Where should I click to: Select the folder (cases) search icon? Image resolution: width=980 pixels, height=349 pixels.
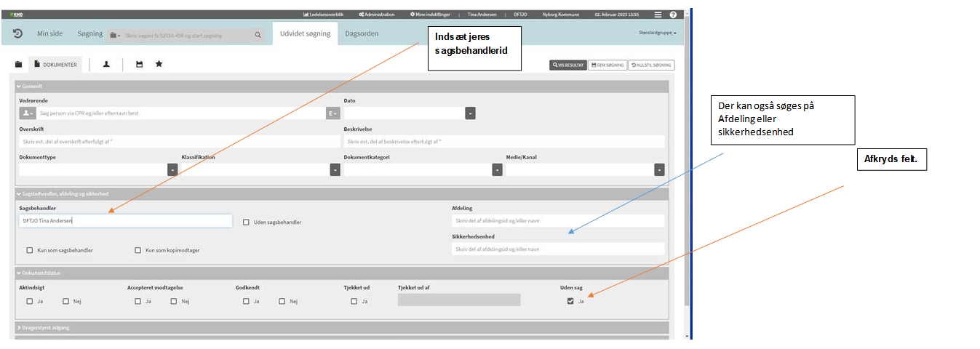point(18,65)
